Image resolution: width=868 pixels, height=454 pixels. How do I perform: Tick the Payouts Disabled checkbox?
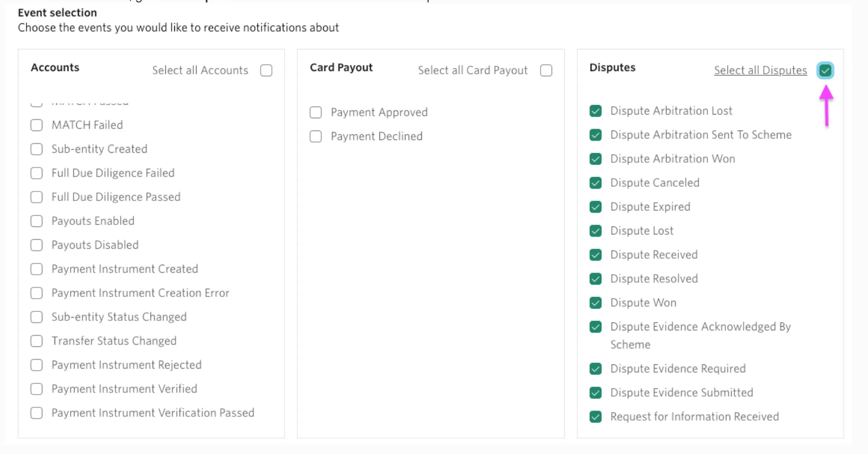coord(37,245)
